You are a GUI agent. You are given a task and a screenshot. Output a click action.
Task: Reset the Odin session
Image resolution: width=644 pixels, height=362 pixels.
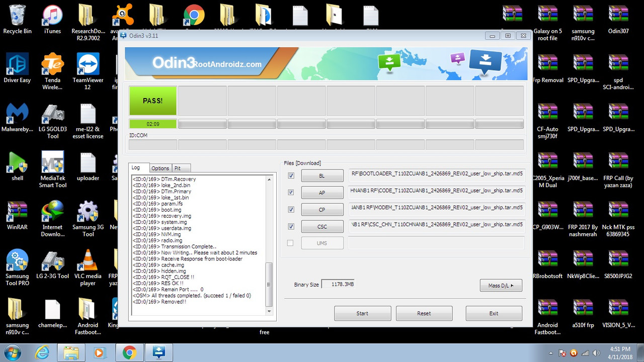coord(424,313)
